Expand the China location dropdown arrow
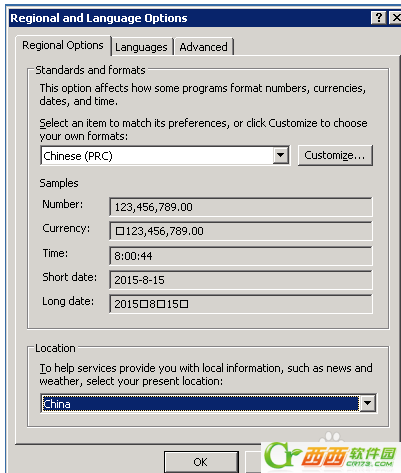Screen dimensions: 401x473 pos(367,403)
